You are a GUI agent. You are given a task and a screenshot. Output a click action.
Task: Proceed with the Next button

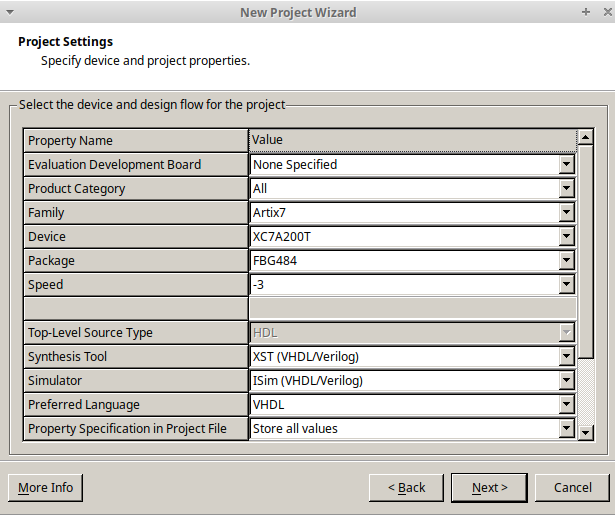489,488
